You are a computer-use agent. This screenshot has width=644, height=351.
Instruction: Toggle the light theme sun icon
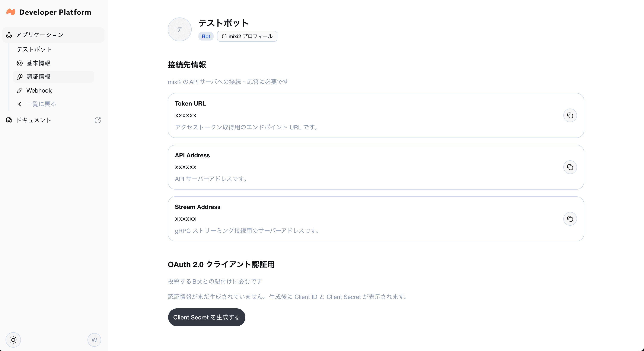[13, 340]
